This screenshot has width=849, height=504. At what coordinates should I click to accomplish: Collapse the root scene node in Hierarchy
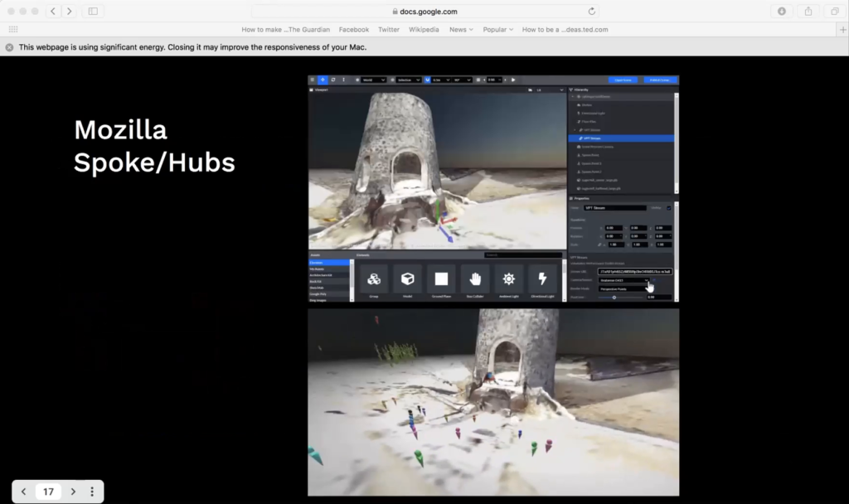pyautogui.click(x=573, y=97)
